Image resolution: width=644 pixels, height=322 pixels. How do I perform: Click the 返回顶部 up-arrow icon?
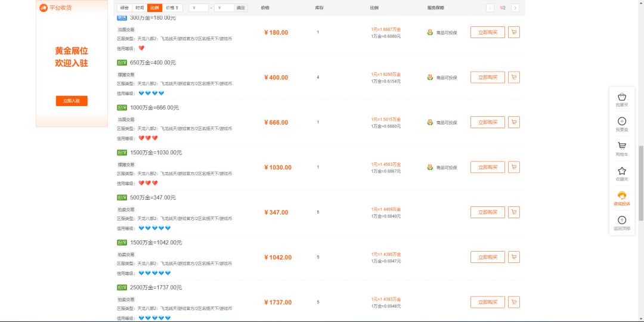(622, 220)
